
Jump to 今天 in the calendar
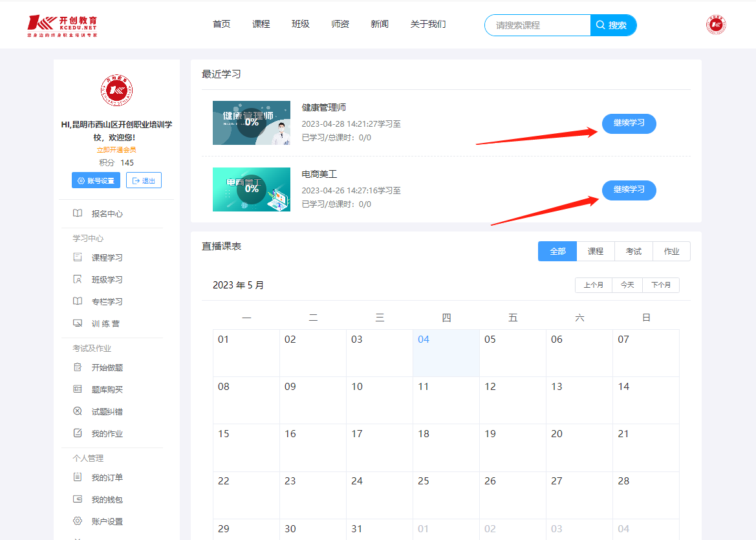627,285
